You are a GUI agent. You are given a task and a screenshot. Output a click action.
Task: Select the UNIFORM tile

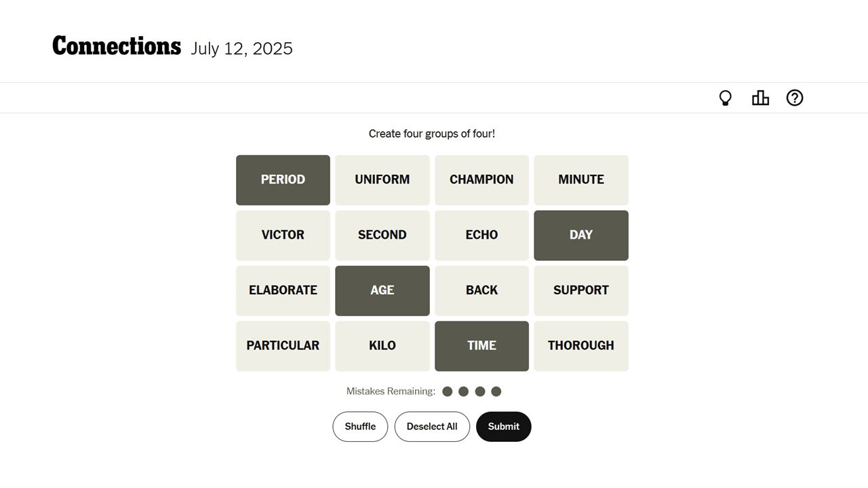pyautogui.click(x=382, y=180)
